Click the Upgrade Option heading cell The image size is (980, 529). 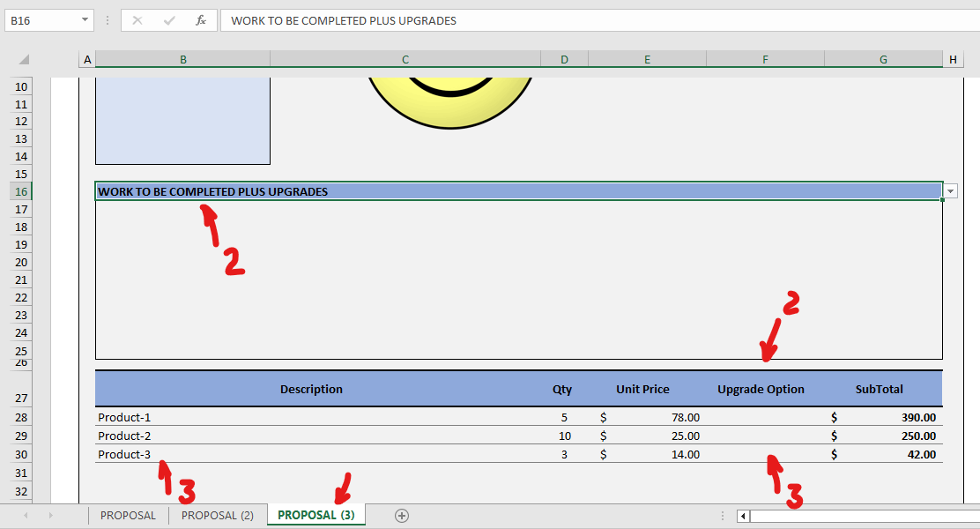pyautogui.click(x=766, y=389)
